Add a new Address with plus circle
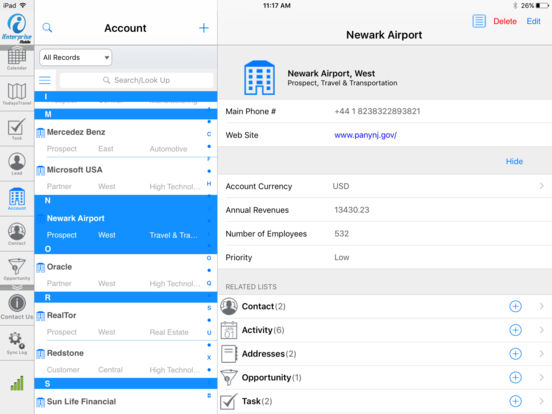552x414 pixels. pos(515,353)
